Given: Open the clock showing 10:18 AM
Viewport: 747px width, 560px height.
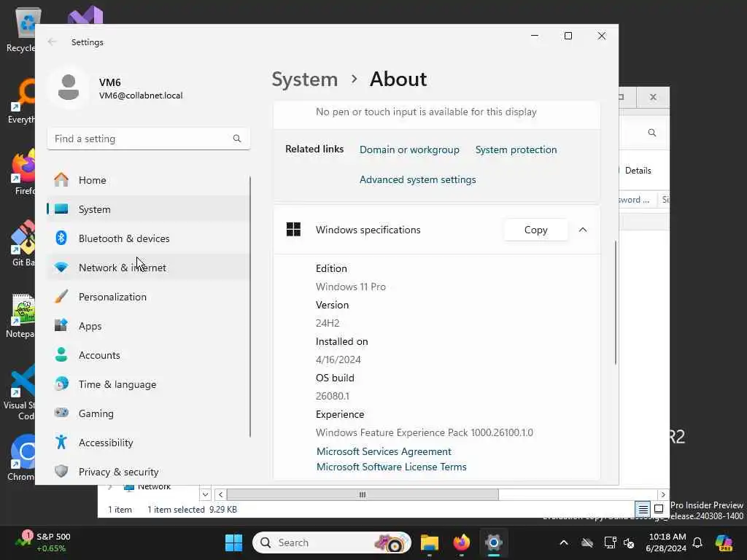Looking at the screenshot, I should click(667, 542).
